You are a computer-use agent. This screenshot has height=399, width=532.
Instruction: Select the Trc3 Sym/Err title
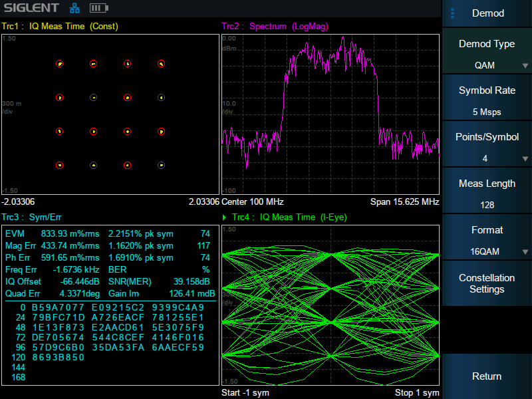point(32,217)
